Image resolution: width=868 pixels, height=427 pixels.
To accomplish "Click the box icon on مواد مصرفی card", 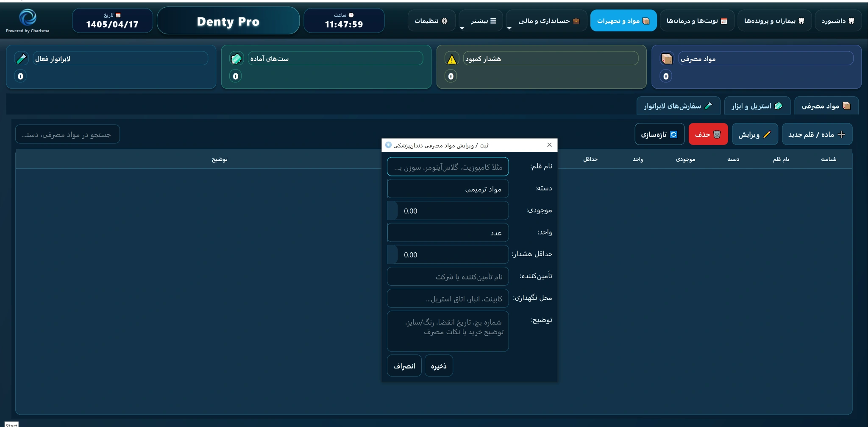I will [667, 59].
